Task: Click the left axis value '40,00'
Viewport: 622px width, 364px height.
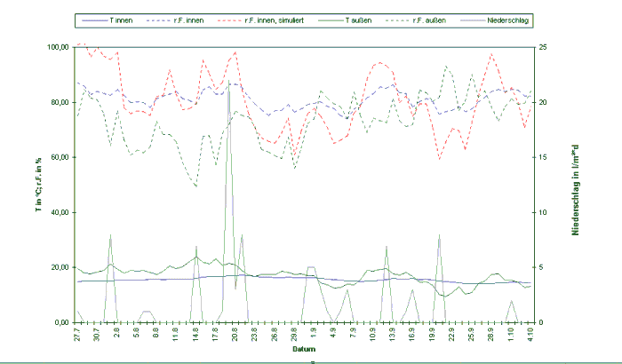Action: point(60,212)
